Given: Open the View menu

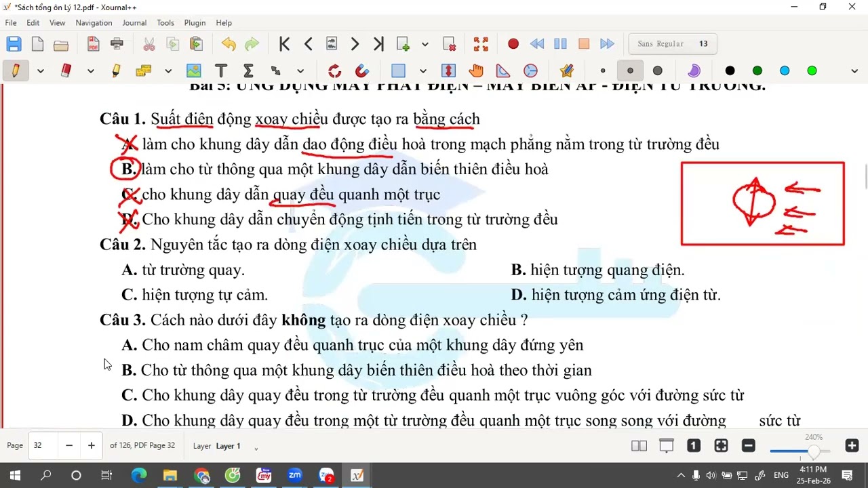Looking at the screenshot, I should click(58, 22).
